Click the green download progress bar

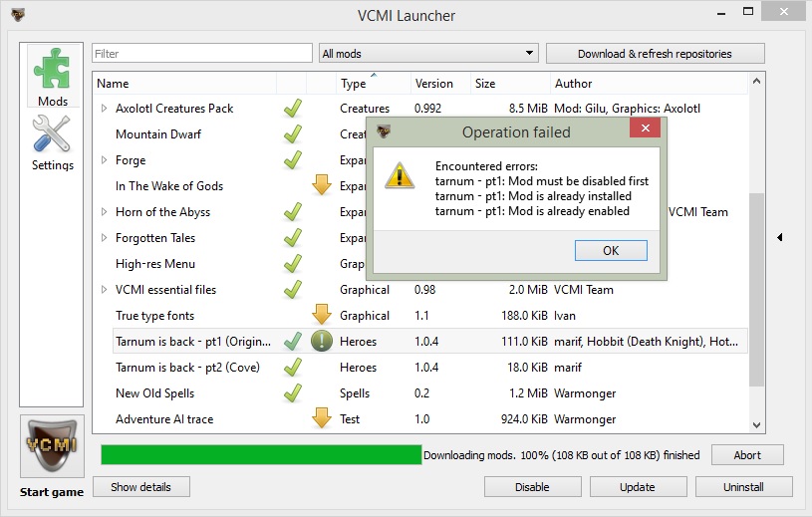tap(261, 455)
